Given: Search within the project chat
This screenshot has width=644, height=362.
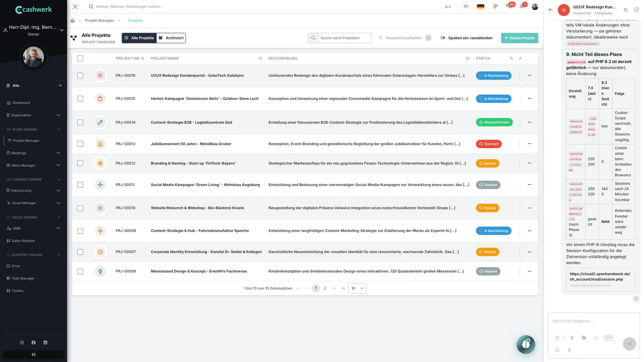Looking at the screenshot, I should (x=625, y=10).
